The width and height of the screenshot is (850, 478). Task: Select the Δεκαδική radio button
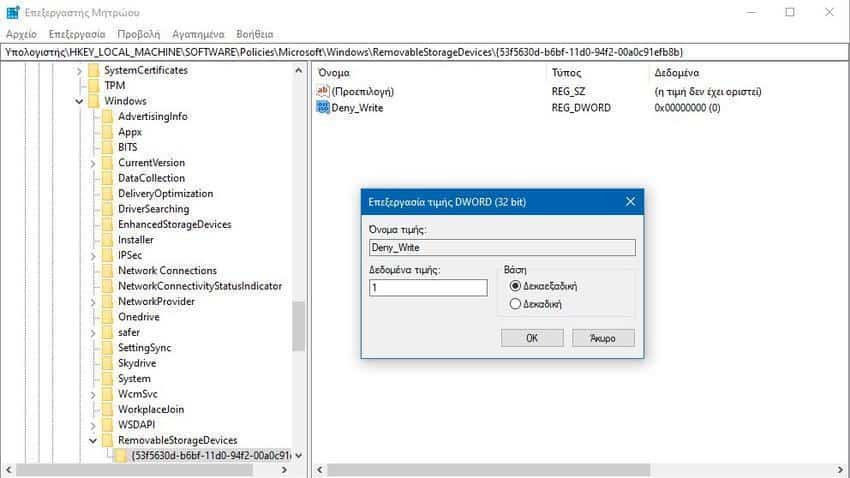click(x=516, y=304)
